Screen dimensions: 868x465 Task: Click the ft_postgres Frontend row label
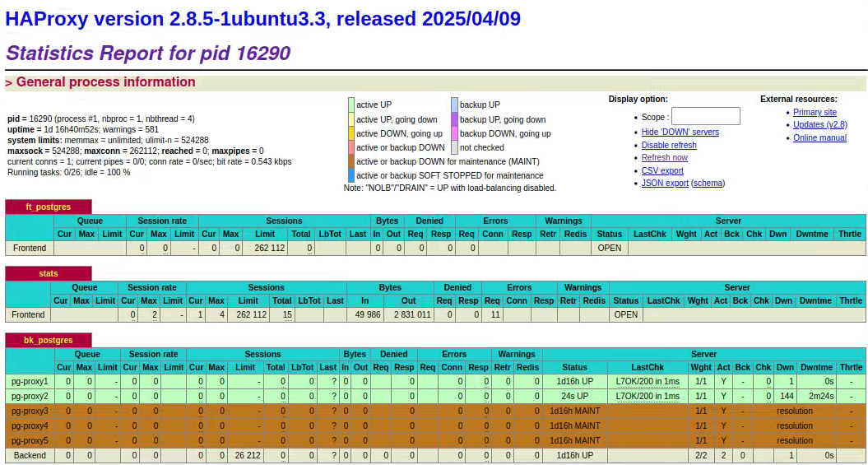[x=30, y=248]
